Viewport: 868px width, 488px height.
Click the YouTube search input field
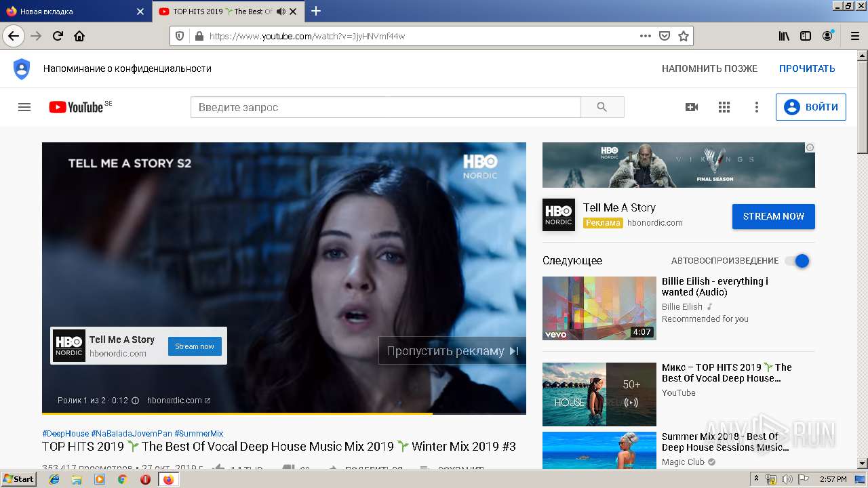pyautogui.click(x=385, y=107)
